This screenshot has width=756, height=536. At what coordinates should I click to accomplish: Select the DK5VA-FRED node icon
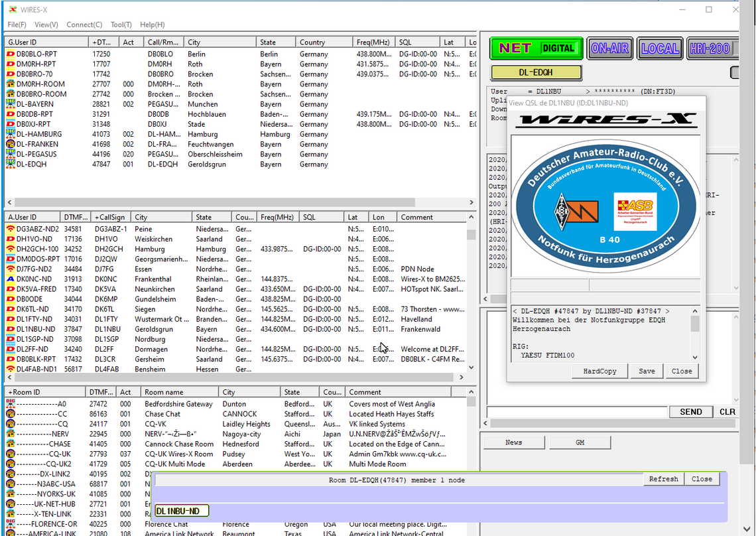[x=11, y=289]
